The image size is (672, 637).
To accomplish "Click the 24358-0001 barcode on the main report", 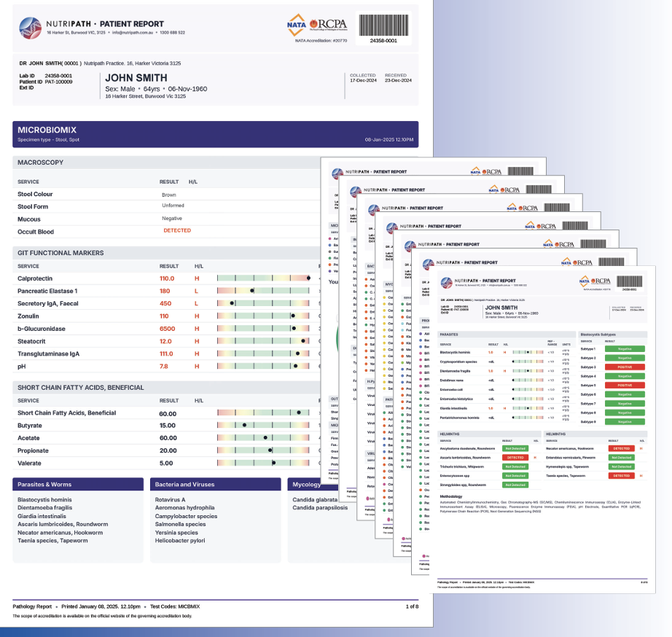I will [383, 28].
